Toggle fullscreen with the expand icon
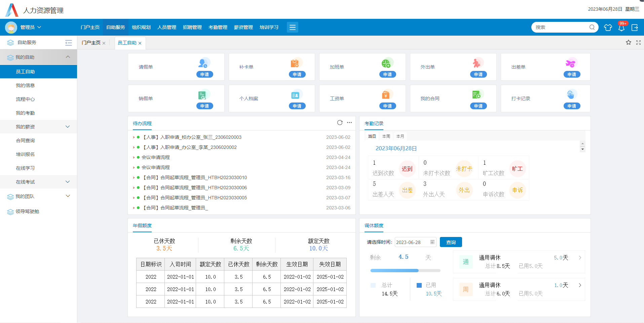This screenshot has width=644, height=323. (638, 42)
